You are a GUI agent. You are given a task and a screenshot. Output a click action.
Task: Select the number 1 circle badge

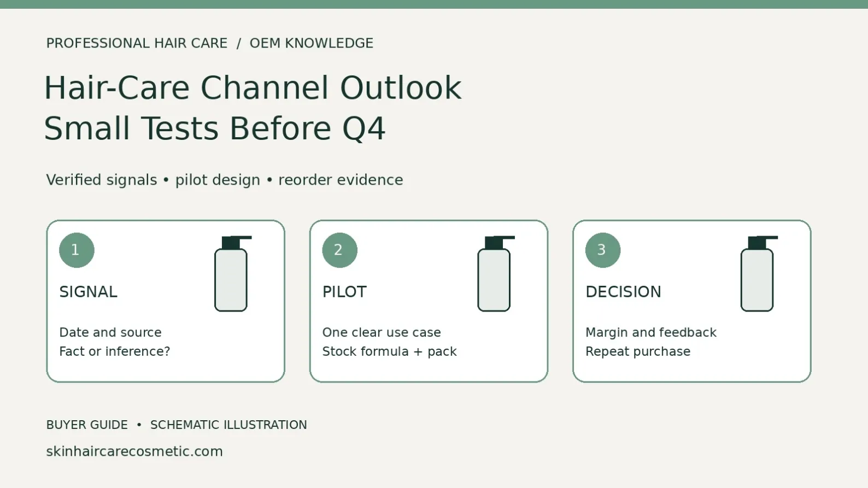pos(77,250)
